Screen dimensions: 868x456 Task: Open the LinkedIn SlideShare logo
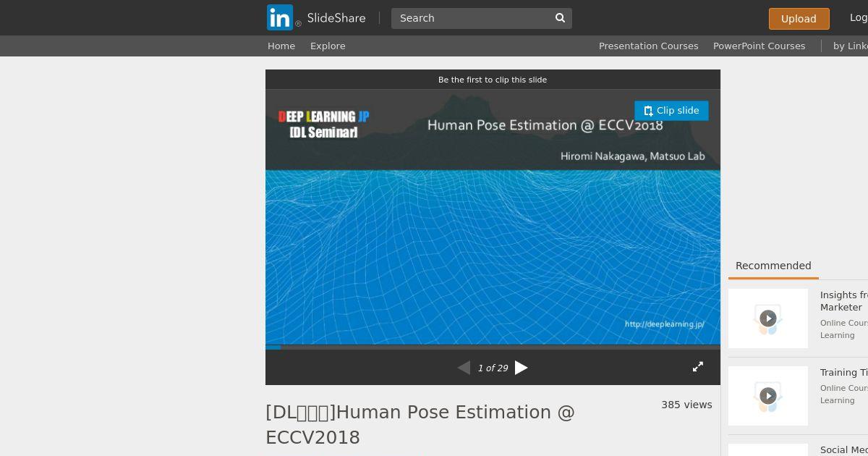316,17
